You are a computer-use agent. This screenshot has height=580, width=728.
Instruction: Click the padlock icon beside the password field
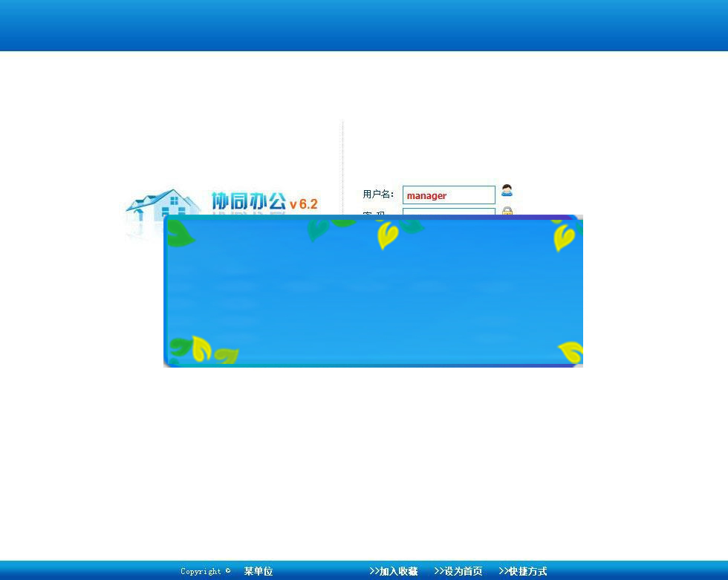coord(507,213)
